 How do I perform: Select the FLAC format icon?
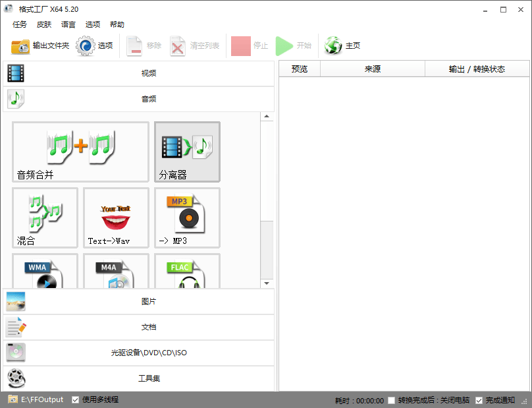pyautogui.click(x=187, y=271)
